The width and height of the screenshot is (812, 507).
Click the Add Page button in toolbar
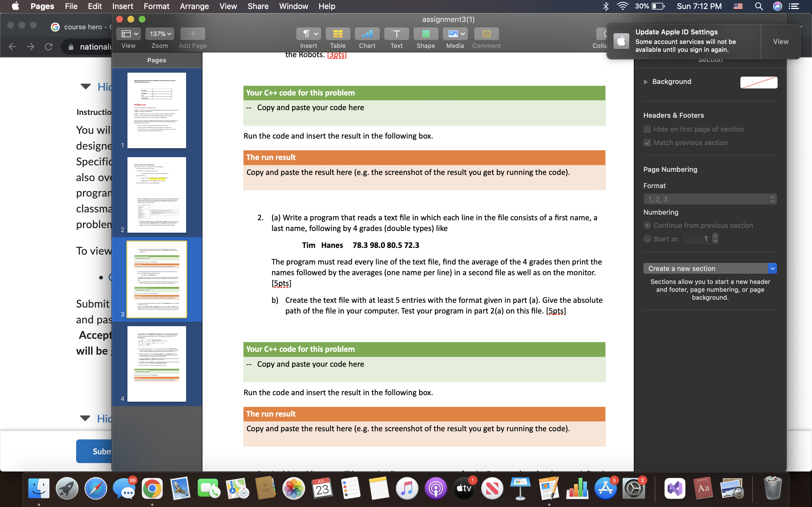point(193,33)
